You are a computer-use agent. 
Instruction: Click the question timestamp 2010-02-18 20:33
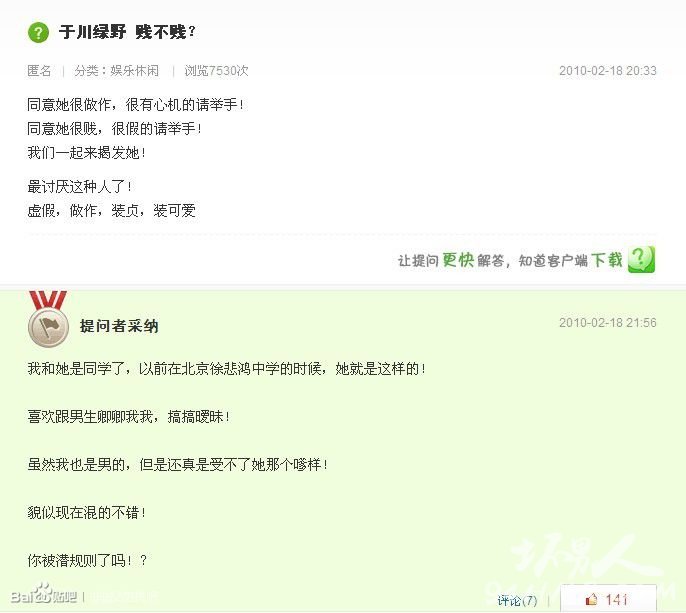click(608, 70)
